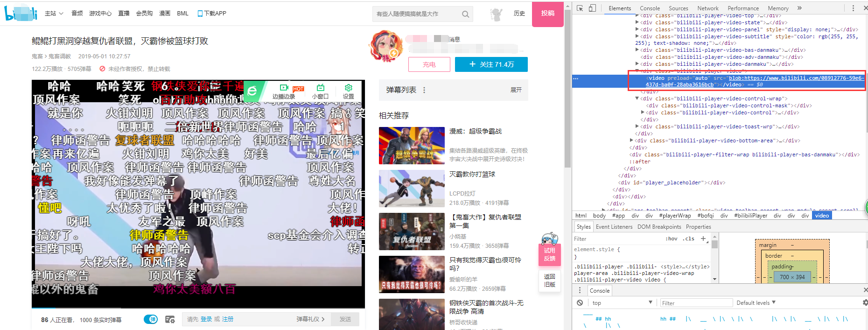Open the 设置 gear in player overlay
The height and width of the screenshot is (330, 868).
click(x=348, y=88)
